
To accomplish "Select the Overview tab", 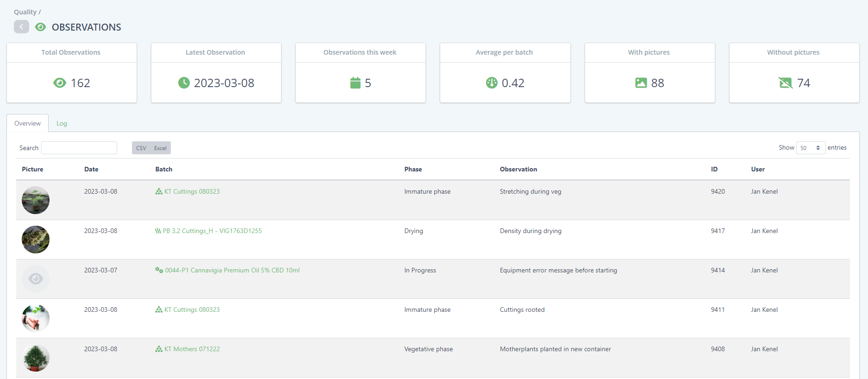I will [x=27, y=123].
